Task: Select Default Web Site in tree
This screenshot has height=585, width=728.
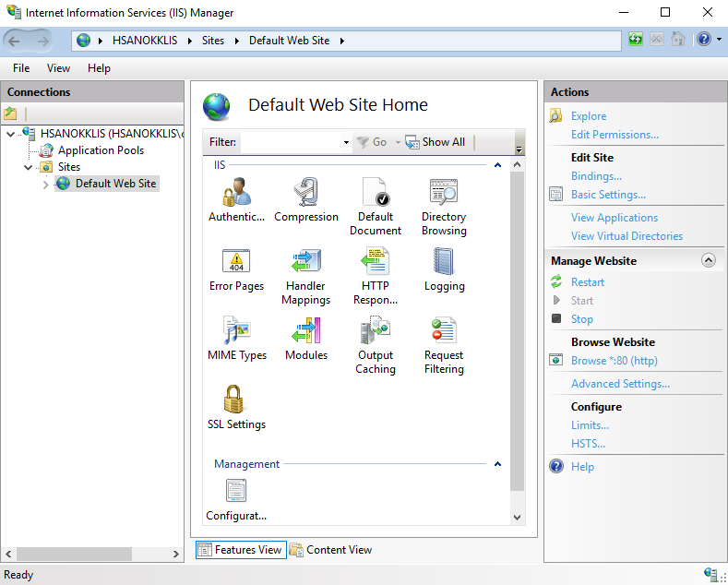Action: click(x=115, y=184)
